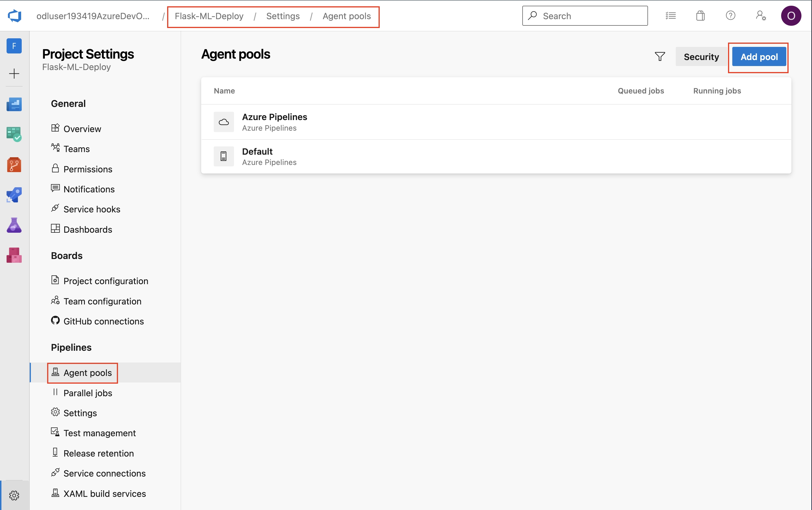This screenshot has width=812, height=510.
Task: Open the Flask-ML-Deploy breadcrumb
Action: pos(209,16)
